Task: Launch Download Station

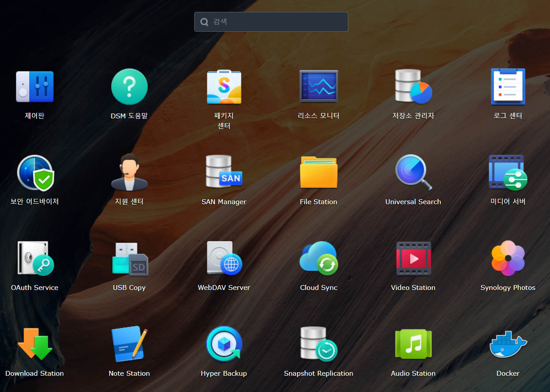Action: 35,344
